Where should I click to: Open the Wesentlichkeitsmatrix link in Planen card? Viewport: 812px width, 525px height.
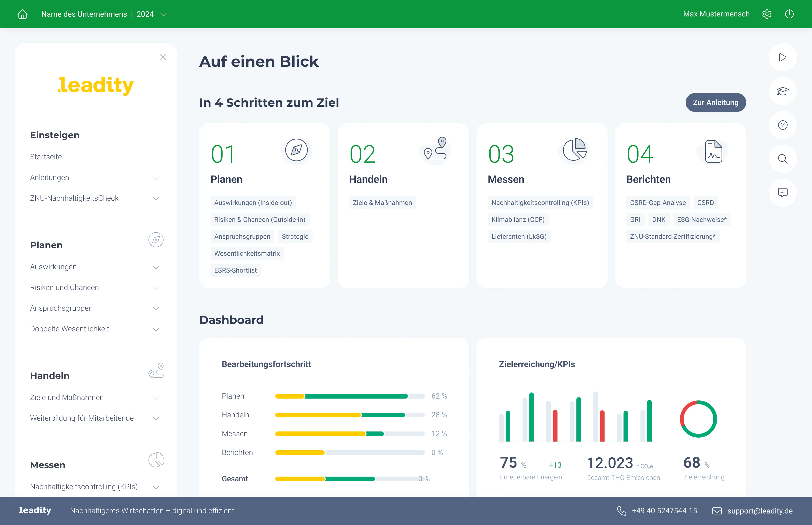tap(247, 253)
